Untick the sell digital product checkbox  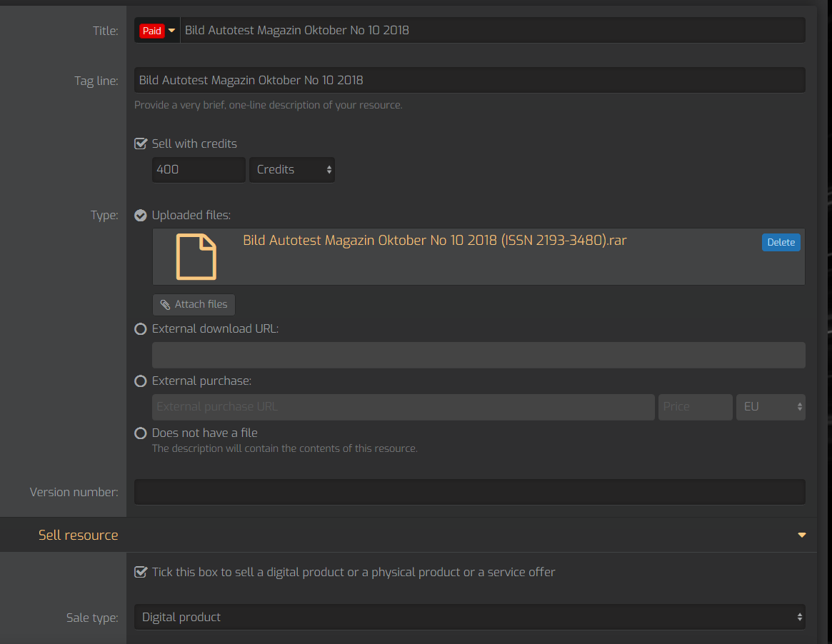tap(141, 572)
